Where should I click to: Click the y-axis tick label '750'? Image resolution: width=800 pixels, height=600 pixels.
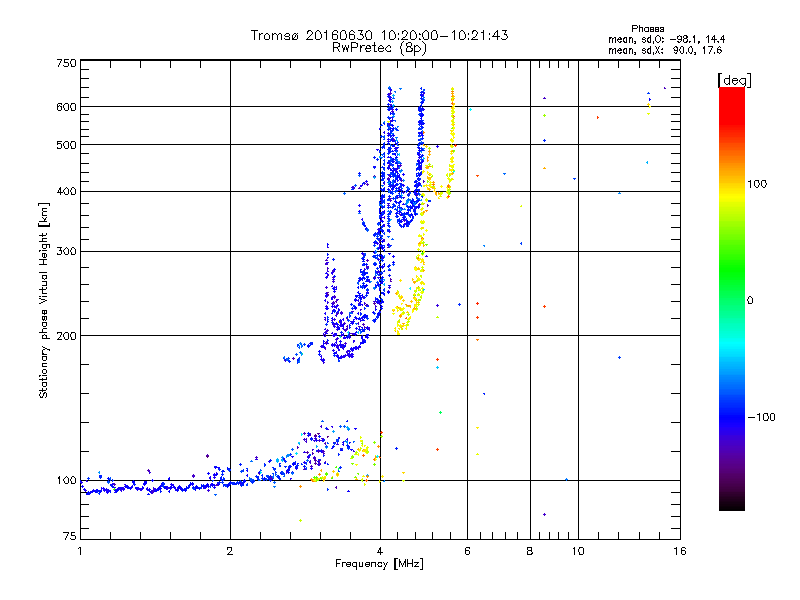(x=66, y=63)
